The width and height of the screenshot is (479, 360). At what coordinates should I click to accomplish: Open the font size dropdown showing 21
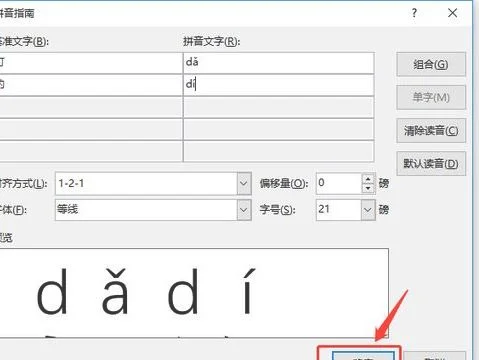pos(368,210)
